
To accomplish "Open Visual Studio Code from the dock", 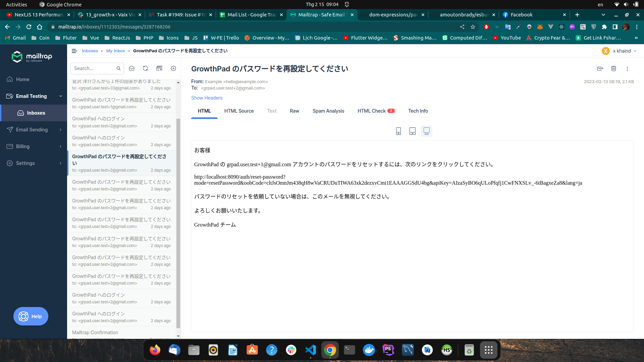I will (310, 350).
